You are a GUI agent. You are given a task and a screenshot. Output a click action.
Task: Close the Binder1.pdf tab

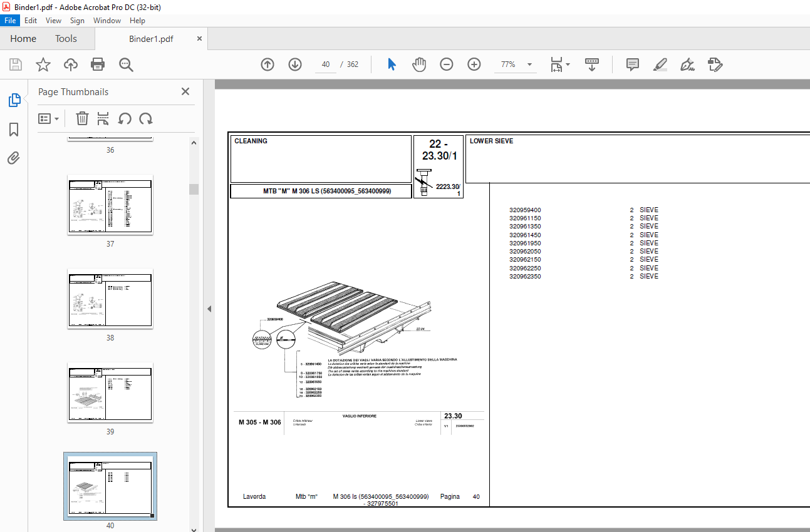pos(200,38)
